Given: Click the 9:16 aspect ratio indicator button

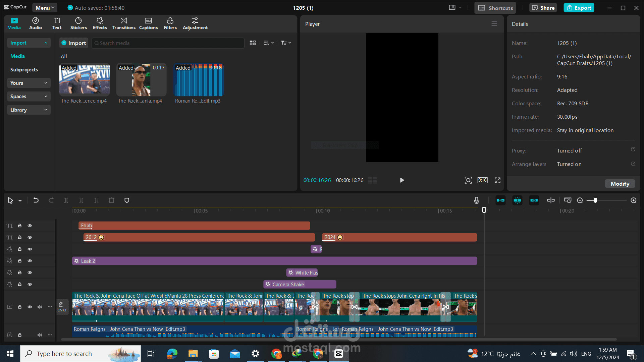Looking at the screenshot, I should (x=483, y=180).
